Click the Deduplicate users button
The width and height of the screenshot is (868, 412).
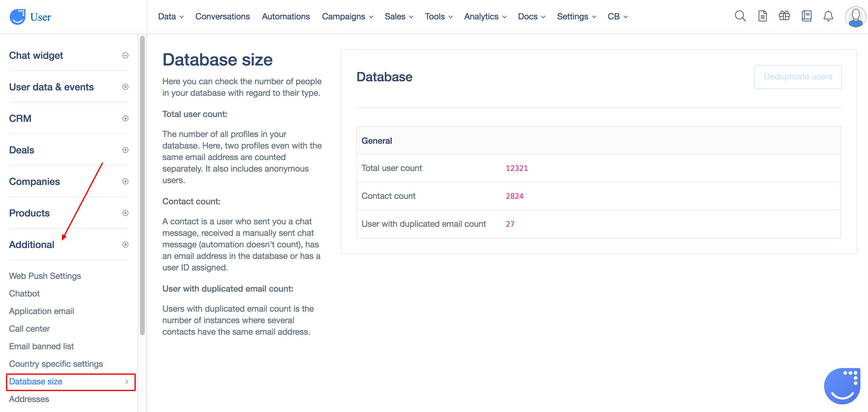pos(797,77)
